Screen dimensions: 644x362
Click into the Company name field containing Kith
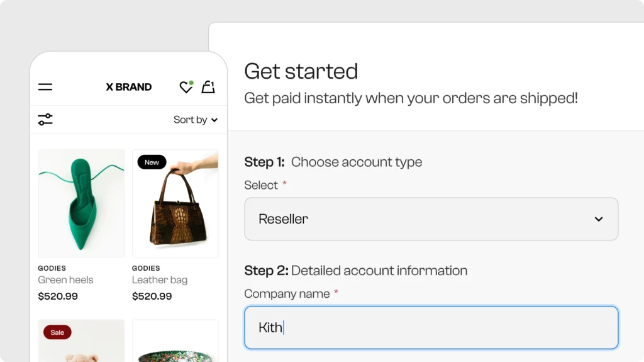pyautogui.click(x=431, y=327)
